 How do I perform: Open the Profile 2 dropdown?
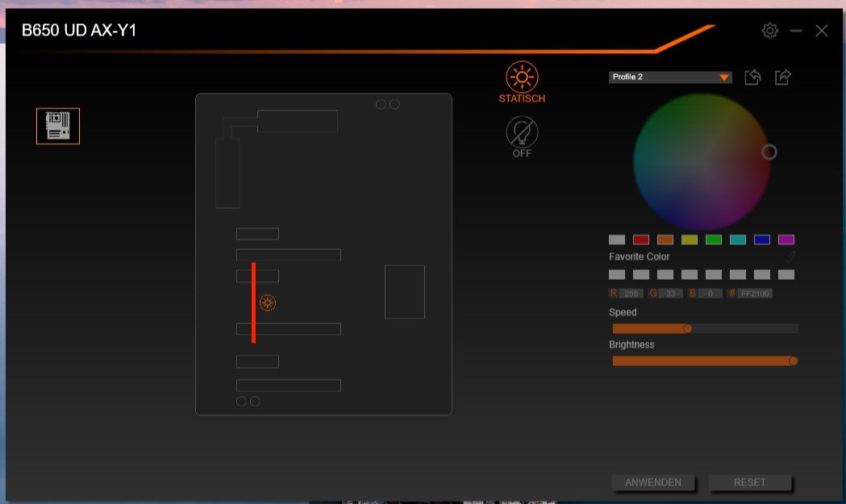point(670,77)
